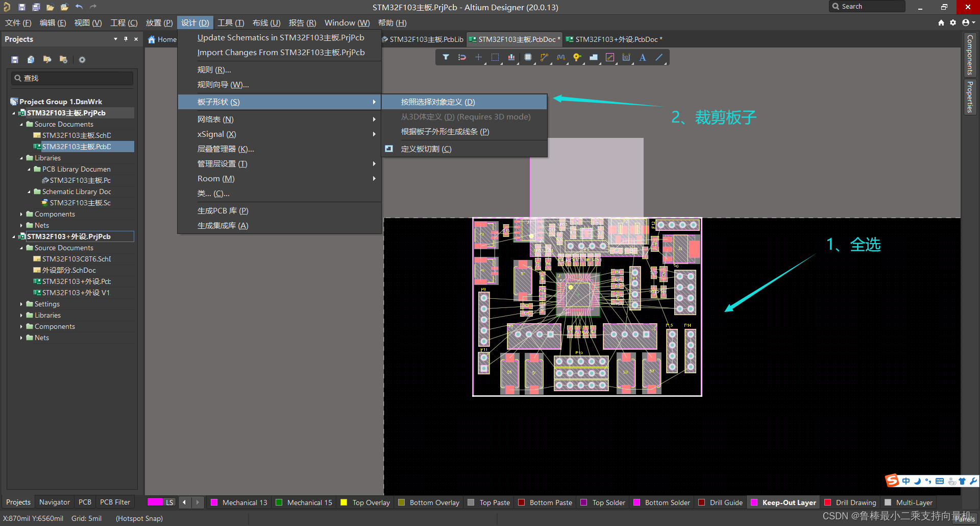
Task: Select the place text string tool
Action: [x=643, y=57]
